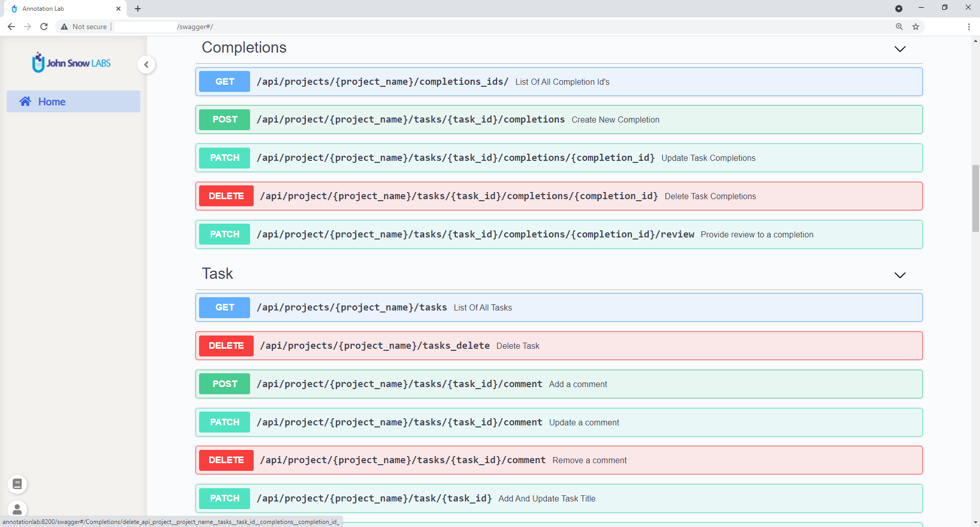This screenshot has height=527, width=980.
Task: Open the Chrome three-dot menu
Action: pyautogui.click(x=969, y=27)
